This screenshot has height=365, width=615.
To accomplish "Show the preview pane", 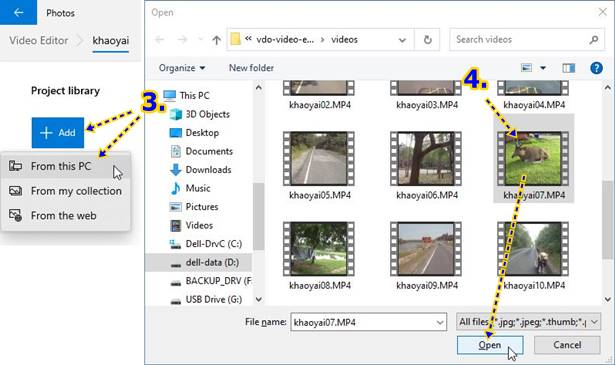I will [568, 68].
